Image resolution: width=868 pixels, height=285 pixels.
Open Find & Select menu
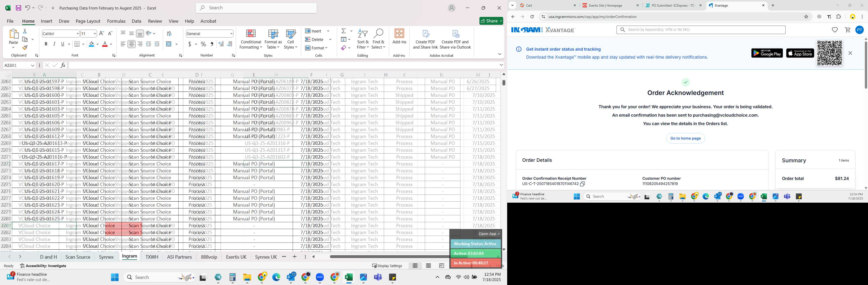click(x=378, y=39)
